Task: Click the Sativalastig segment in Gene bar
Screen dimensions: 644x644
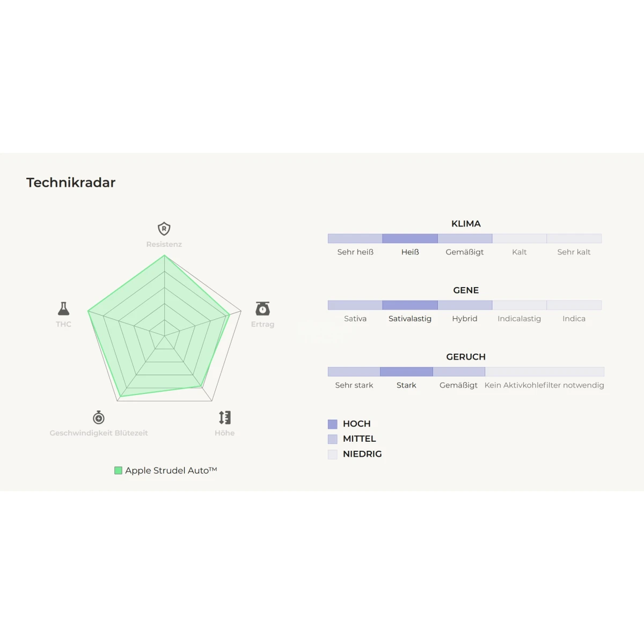Action: tap(410, 305)
